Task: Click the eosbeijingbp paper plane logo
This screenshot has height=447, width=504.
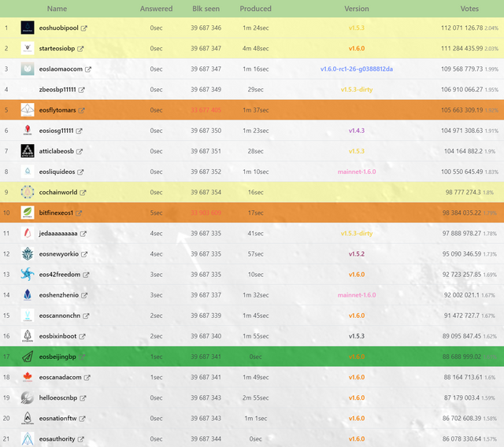Action: pos(28,356)
